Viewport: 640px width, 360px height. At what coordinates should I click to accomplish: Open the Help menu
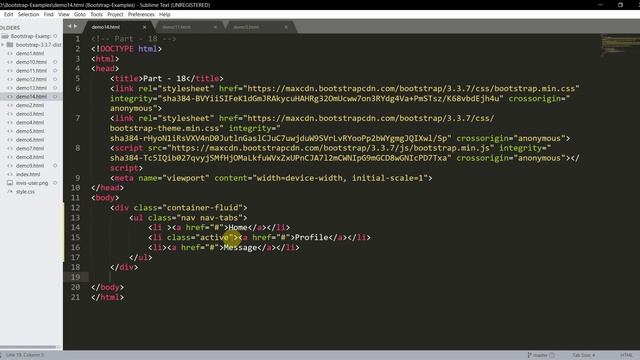pyautogui.click(x=164, y=14)
